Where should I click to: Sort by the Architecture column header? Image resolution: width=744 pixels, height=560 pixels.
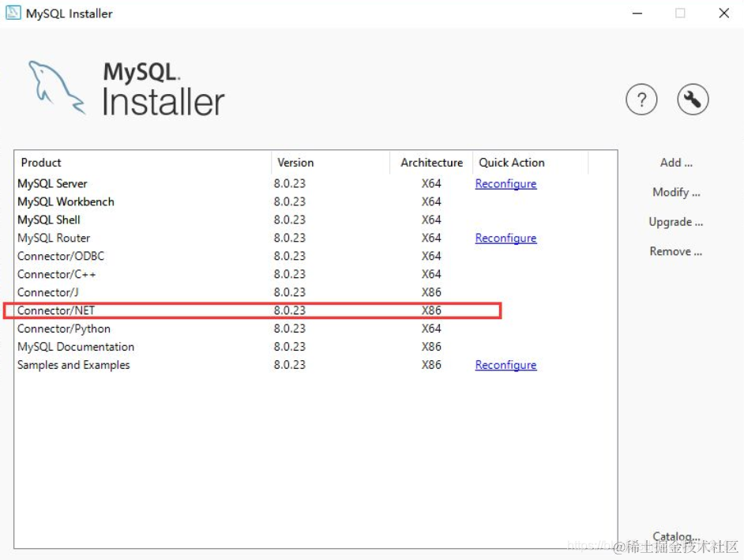pos(431,163)
